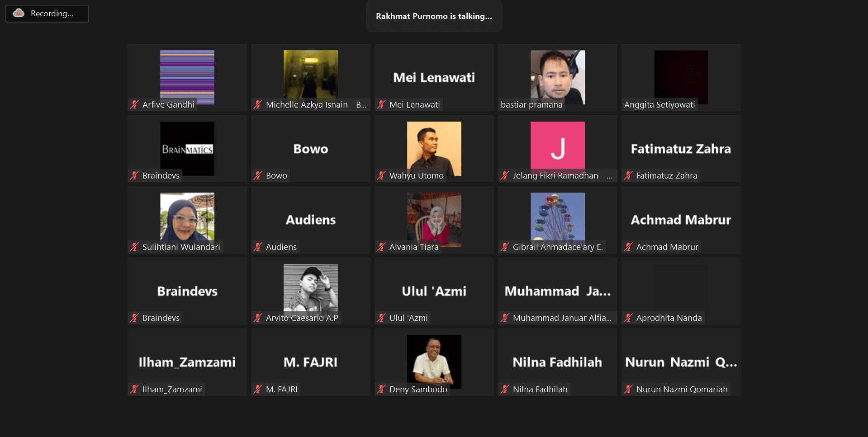Select the pink J avatar tile
The height and width of the screenshot is (437, 868).
(x=557, y=146)
